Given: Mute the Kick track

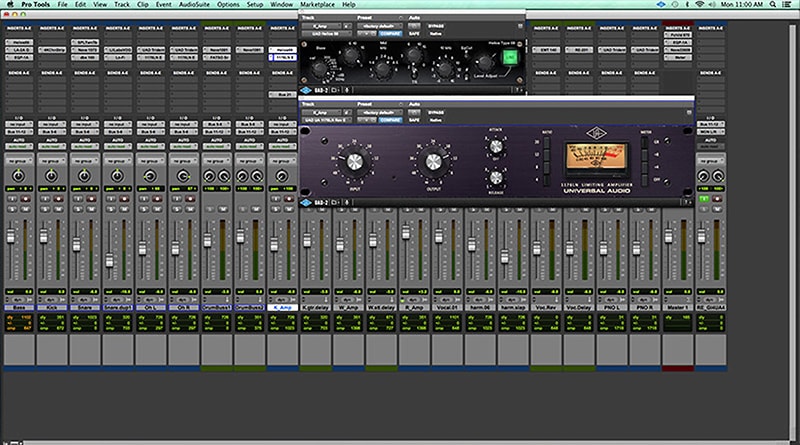Looking at the screenshot, I should [58, 209].
